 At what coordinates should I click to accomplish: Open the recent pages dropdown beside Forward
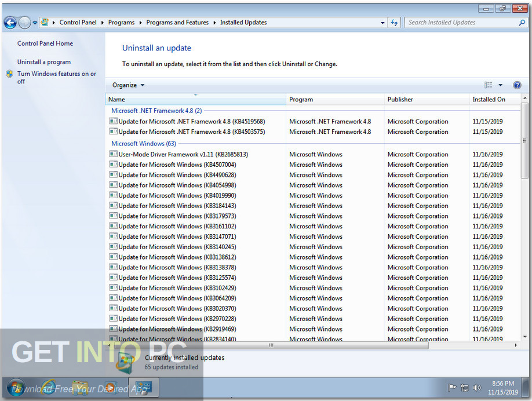pos(35,23)
